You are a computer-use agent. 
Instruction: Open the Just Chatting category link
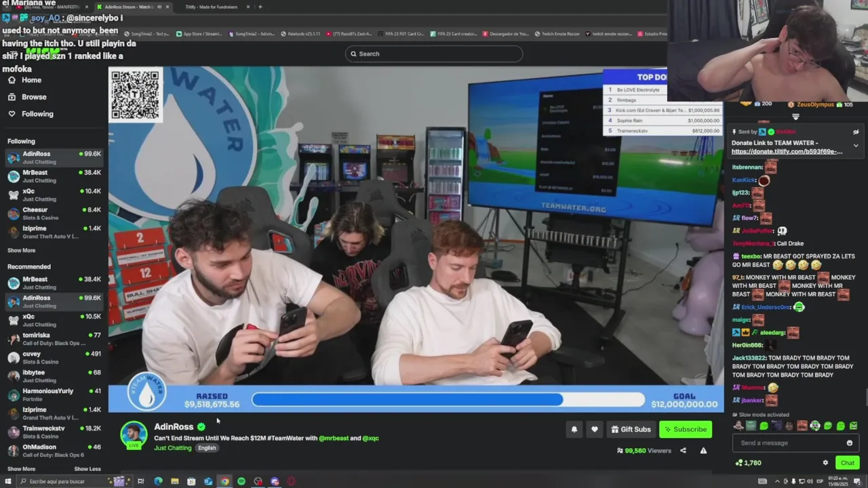173,448
